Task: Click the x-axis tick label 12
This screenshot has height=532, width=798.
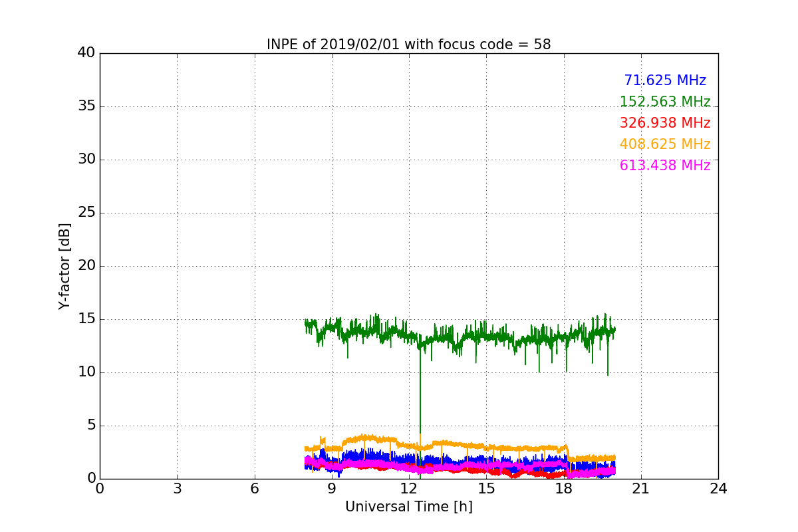Action: (x=409, y=489)
